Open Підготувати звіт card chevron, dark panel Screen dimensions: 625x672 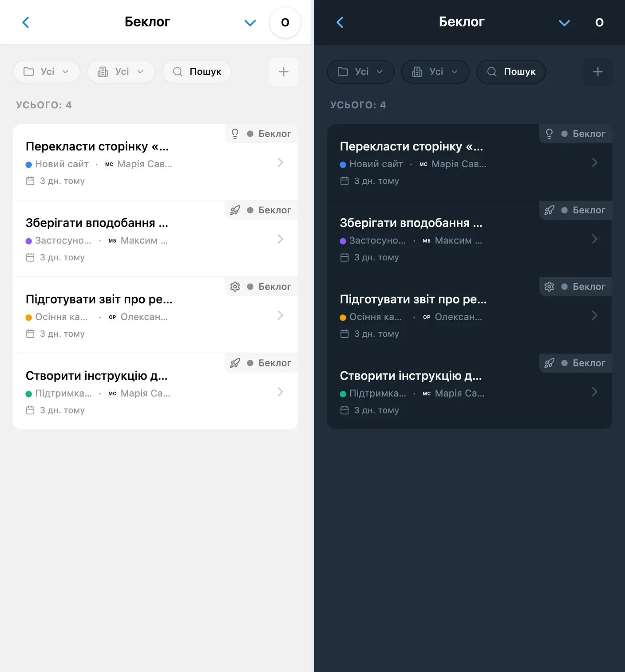[x=595, y=315]
